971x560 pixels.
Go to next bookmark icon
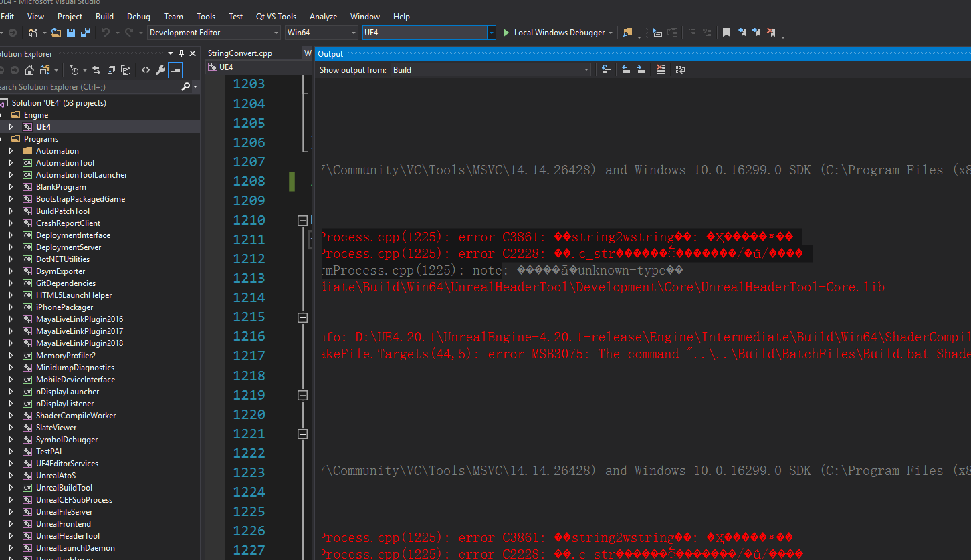pos(756,32)
